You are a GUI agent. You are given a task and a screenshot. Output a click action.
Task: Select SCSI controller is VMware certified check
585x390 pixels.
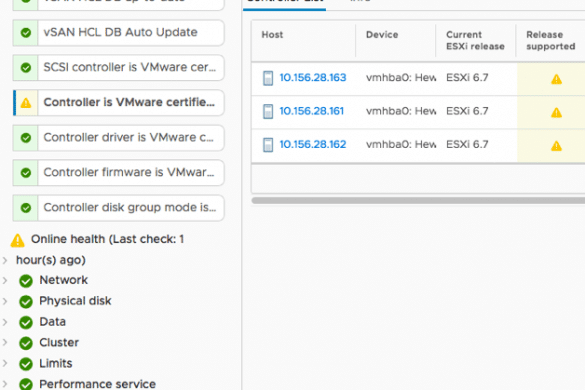(x=119, y=68)
